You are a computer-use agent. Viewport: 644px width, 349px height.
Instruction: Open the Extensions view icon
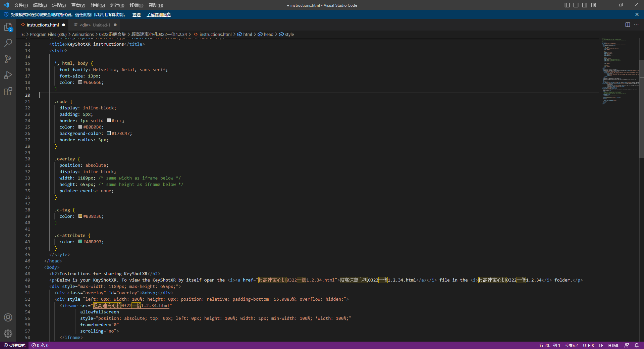(x=8, y=91)
